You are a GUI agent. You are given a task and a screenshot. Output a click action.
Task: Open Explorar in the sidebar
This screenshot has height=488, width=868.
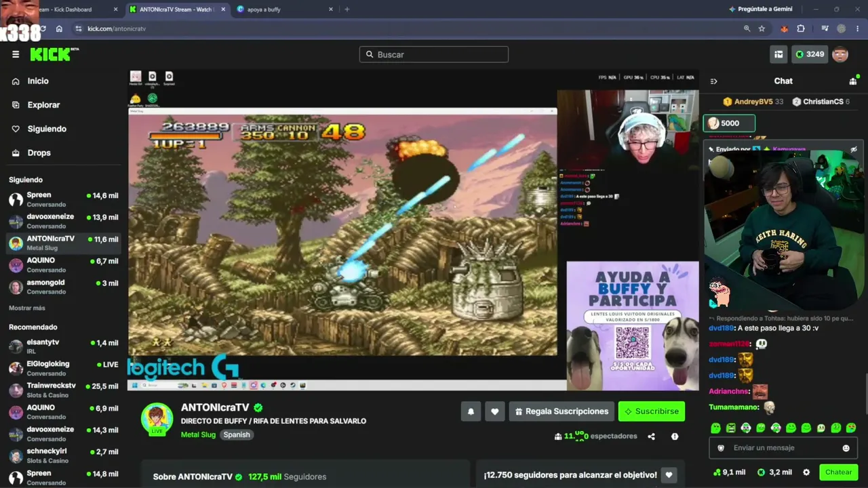coord(43,105)
